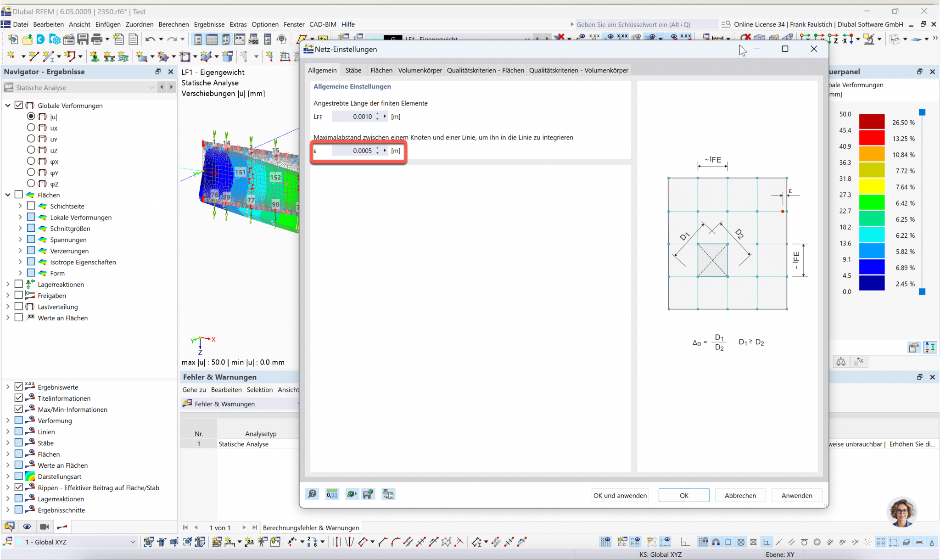Check the Verformung checkbox in the lower navigator

19,420
